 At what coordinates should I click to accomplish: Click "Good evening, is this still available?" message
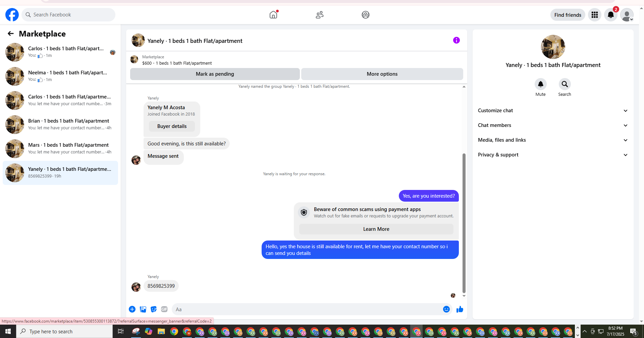click(186, 144)
